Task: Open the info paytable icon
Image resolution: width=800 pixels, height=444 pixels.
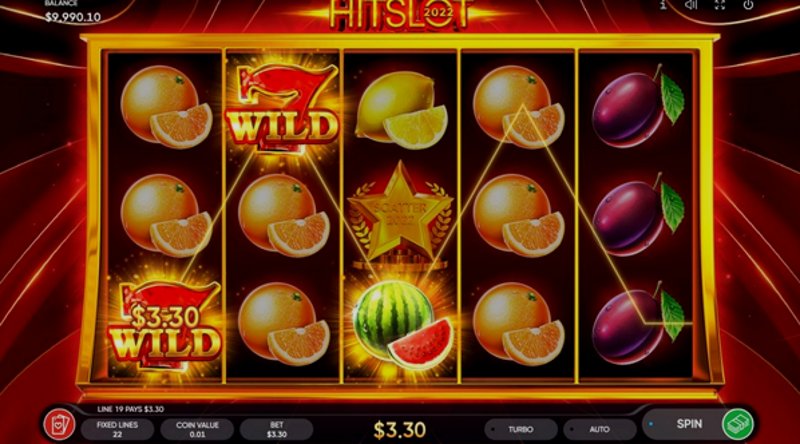Action: [663, 5]
